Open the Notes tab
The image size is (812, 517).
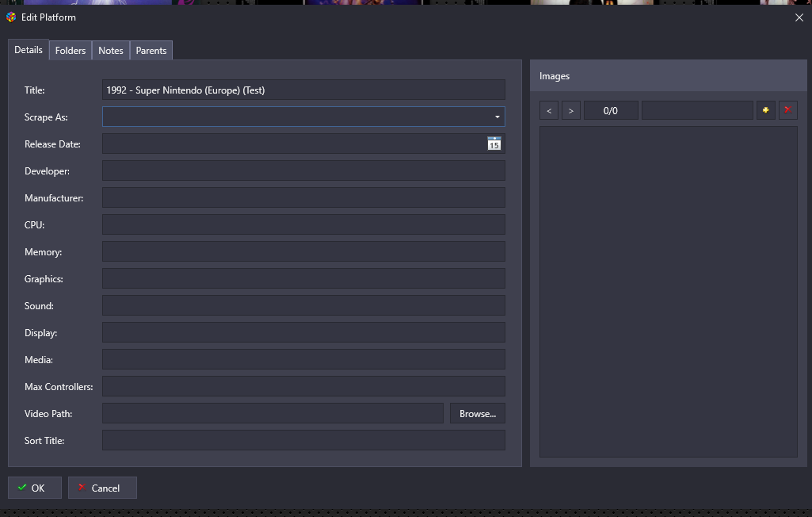click(111, 50)
